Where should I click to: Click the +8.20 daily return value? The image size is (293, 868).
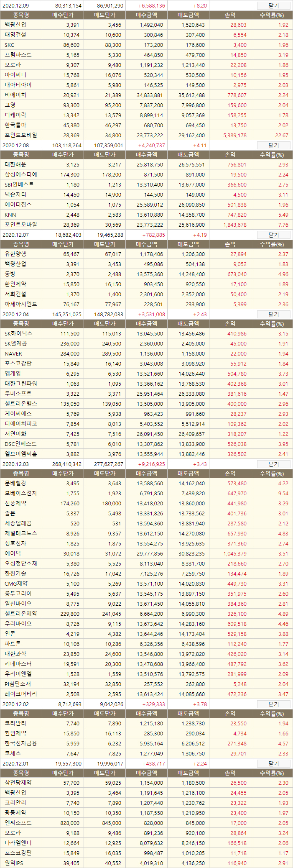coord(200,6)
